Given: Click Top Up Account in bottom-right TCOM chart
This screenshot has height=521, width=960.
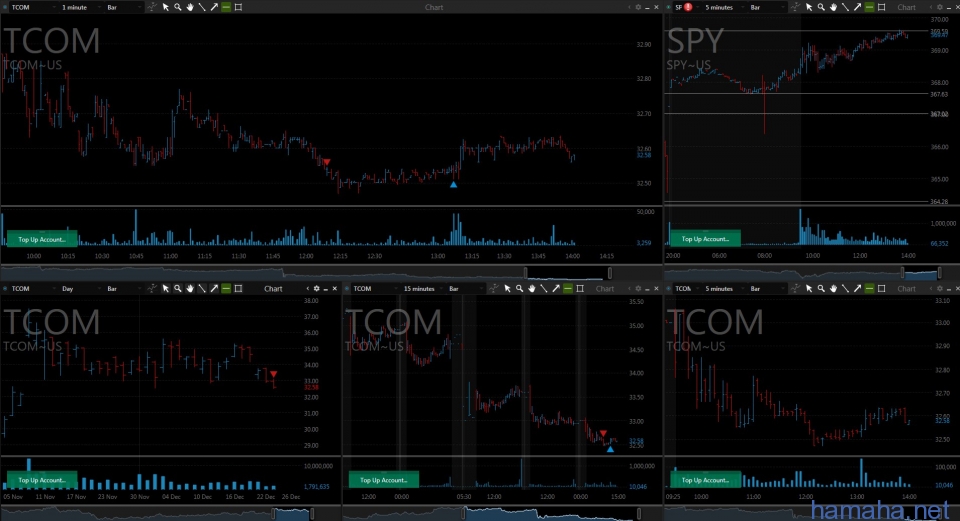Looking at the screenshot, I should 705,479.
